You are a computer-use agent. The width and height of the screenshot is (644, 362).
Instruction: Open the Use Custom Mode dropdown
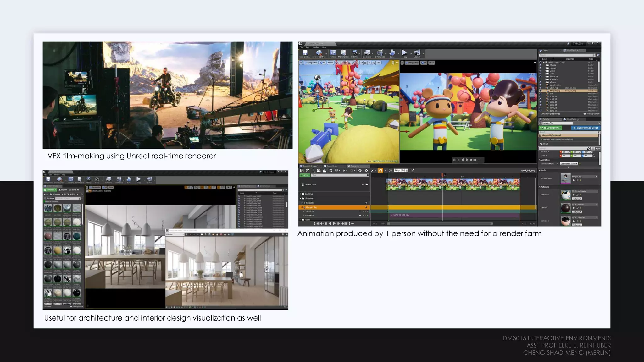click(x=569, y=164)
